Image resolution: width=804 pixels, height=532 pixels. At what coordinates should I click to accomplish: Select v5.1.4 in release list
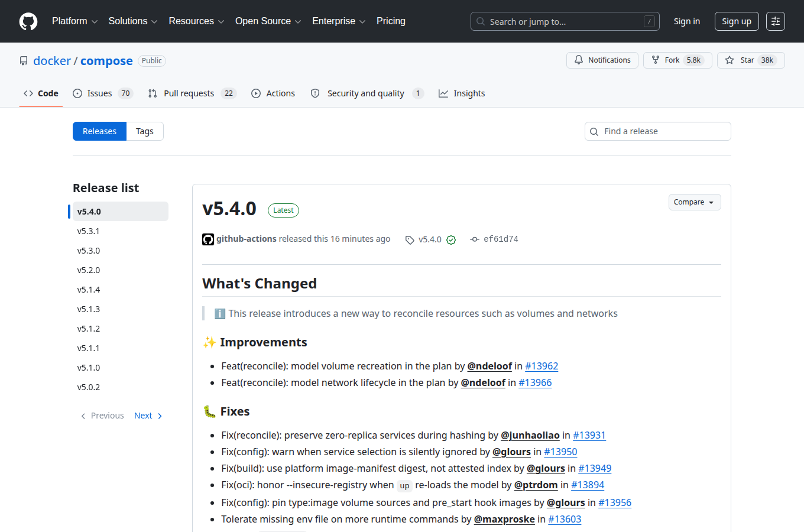point(121,290)
